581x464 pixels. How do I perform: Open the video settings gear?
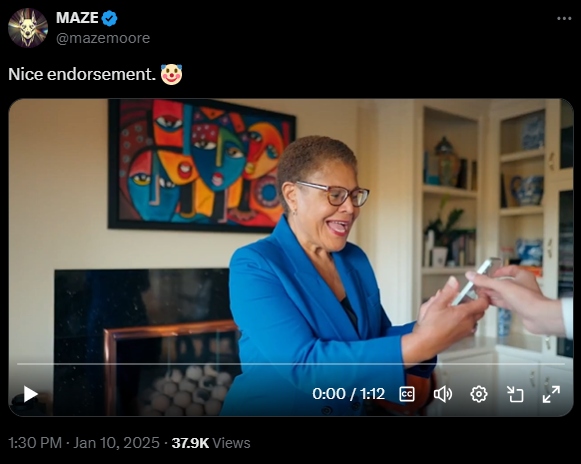479,394
